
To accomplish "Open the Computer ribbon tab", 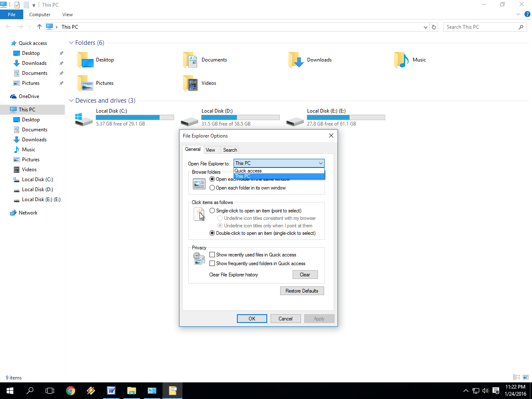I will coord(39,15).
